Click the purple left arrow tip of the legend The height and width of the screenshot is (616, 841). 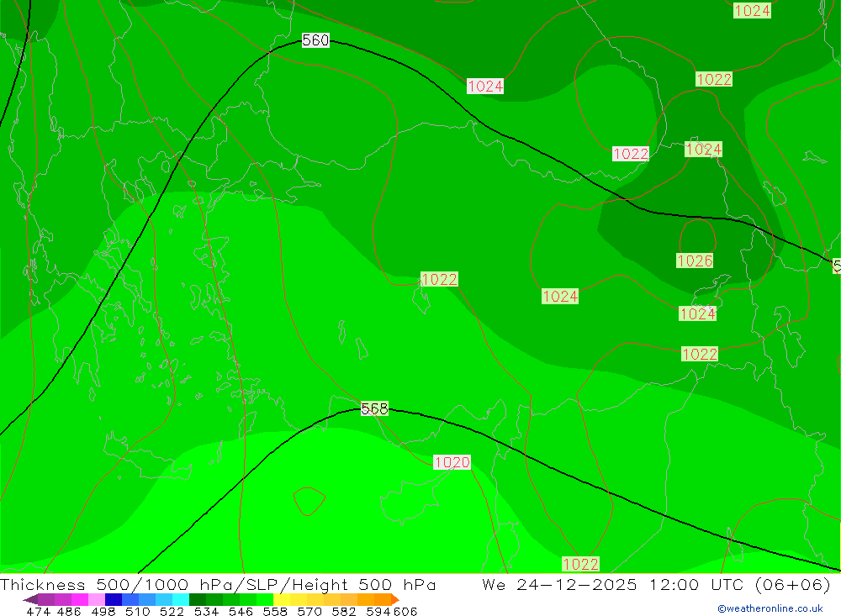click(30, 600)
